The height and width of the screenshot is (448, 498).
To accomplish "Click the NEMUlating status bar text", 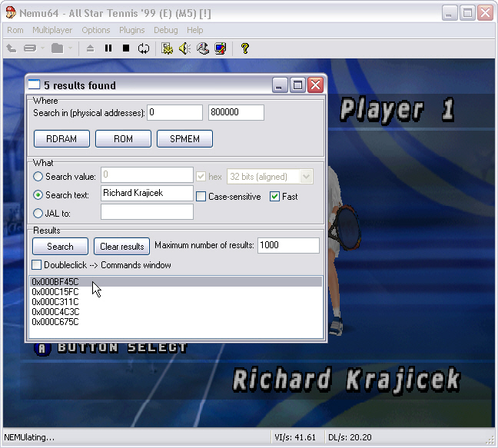I will 29,437.
